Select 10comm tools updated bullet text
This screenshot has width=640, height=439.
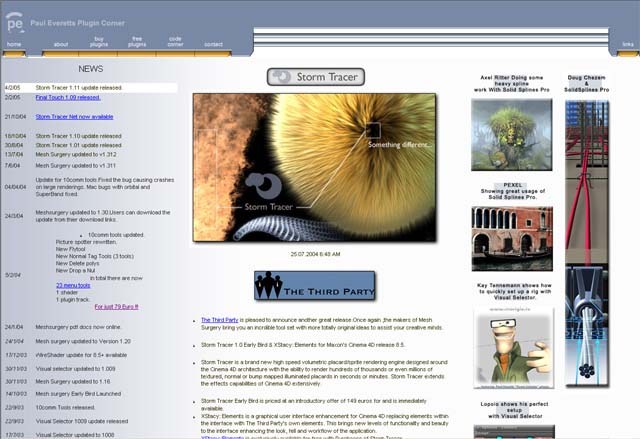pos(116,235)
